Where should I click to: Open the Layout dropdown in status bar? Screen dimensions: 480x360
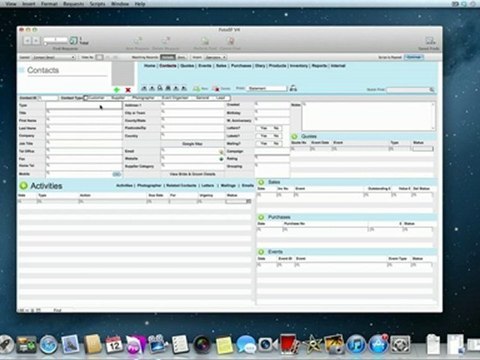tap(54, 57)
